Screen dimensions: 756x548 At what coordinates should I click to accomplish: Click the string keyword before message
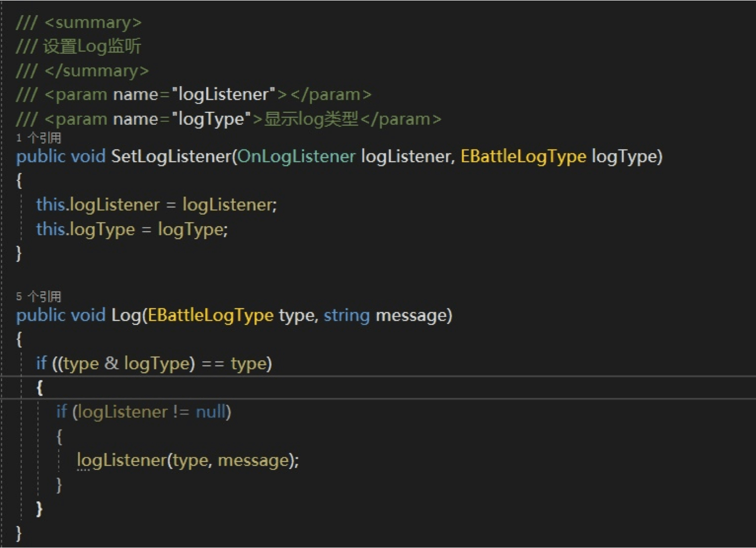(x=347, y=315)
